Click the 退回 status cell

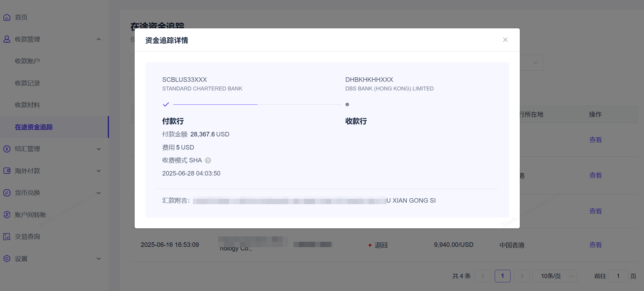(378, 245)
